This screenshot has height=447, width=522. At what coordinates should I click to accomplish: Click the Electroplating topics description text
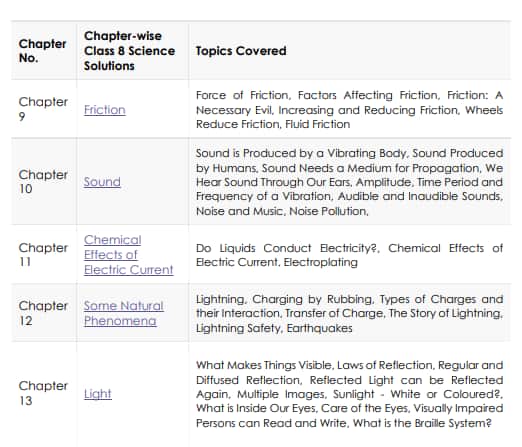pos(349,255)
